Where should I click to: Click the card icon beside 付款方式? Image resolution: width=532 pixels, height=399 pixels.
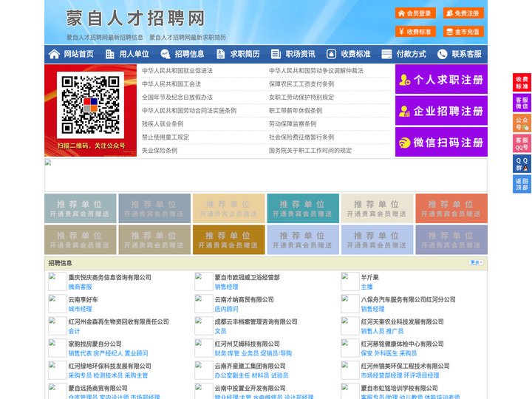[x=386, y=54]
